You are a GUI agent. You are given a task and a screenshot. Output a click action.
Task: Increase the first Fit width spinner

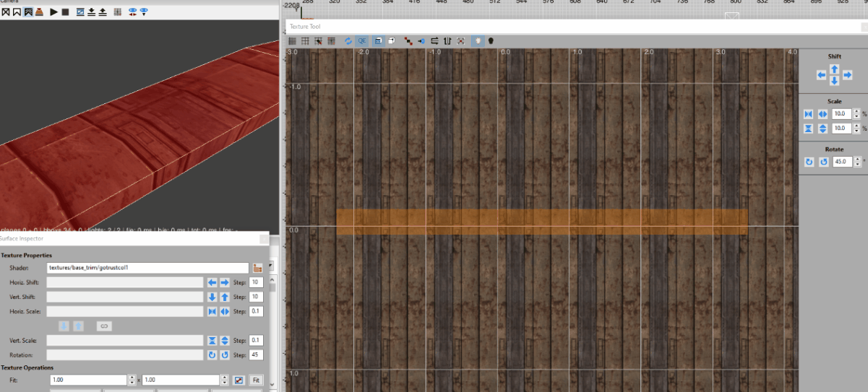[132, 377]
